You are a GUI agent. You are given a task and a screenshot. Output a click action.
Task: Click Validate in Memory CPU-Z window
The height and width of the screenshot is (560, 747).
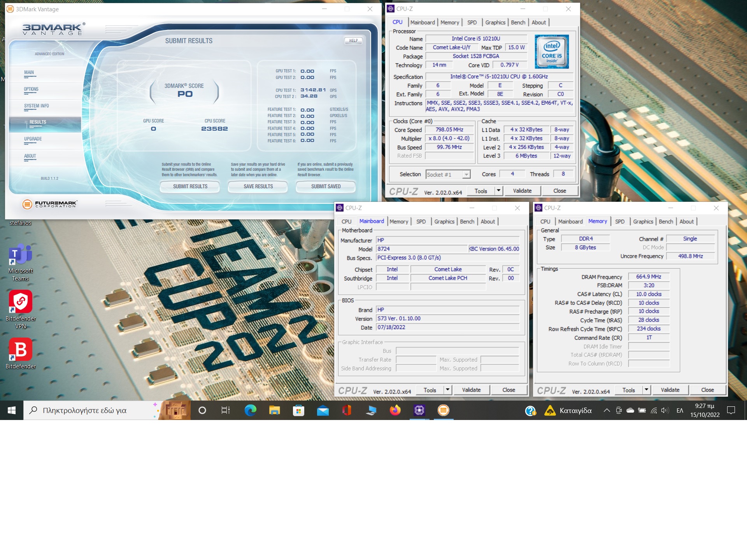pos(670,390)
